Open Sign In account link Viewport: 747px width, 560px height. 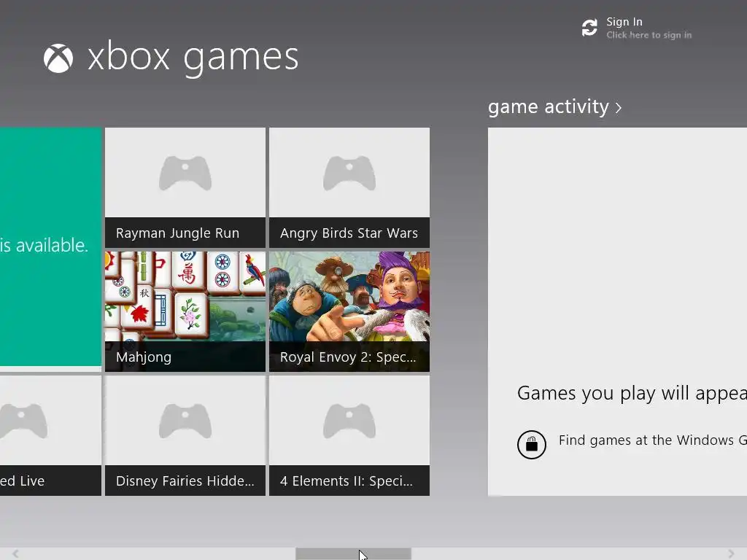624,22
